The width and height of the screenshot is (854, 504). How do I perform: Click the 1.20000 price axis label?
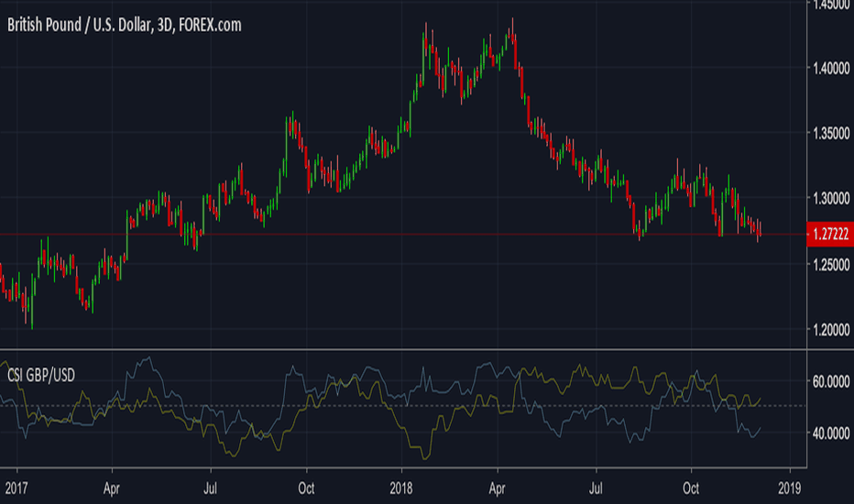(x=831, y=330)
